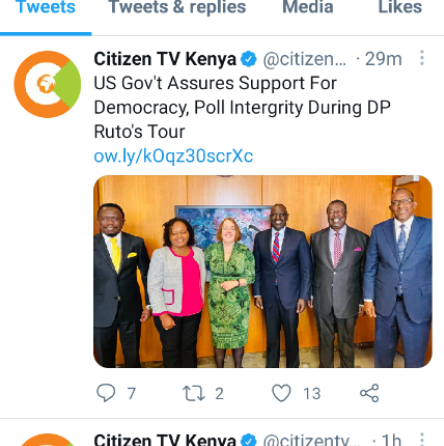Viewport: 444px width, 446px height.
Task: View the group photo attached to tweet
Action: (263, 271)
